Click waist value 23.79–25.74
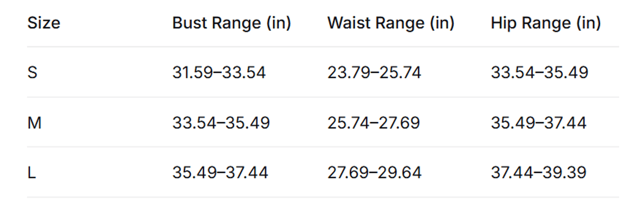Image resolution: width=644 pixels, height=214 pixels. [x=374, y=72]
